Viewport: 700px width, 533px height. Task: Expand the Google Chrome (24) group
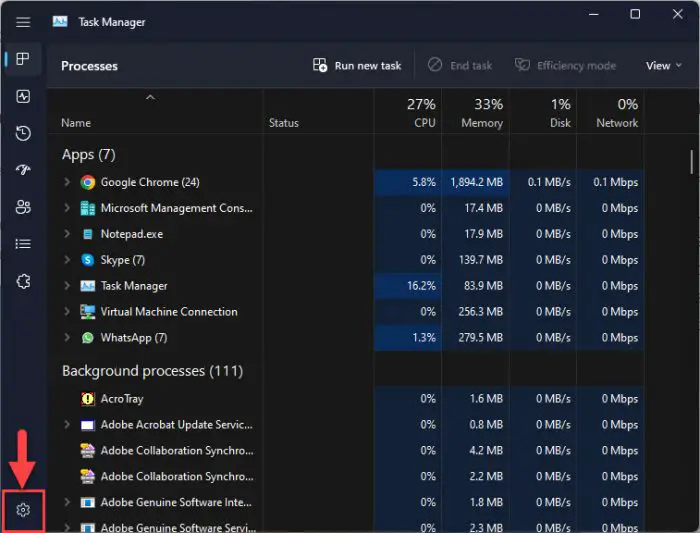67,182
